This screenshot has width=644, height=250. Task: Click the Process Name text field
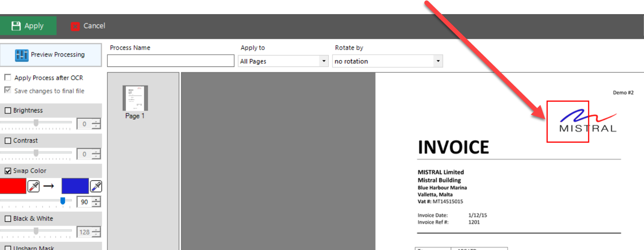coord(171,61)
